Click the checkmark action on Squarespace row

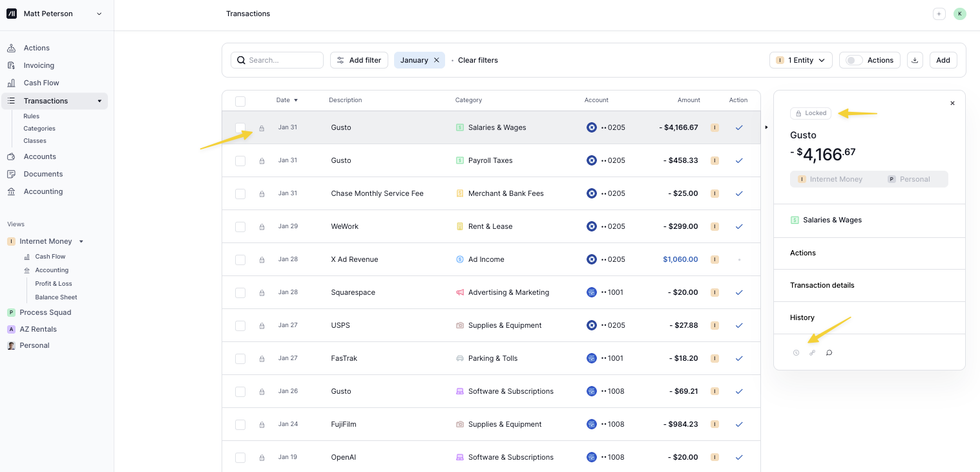pyautogui.click(x=739, y=292)
